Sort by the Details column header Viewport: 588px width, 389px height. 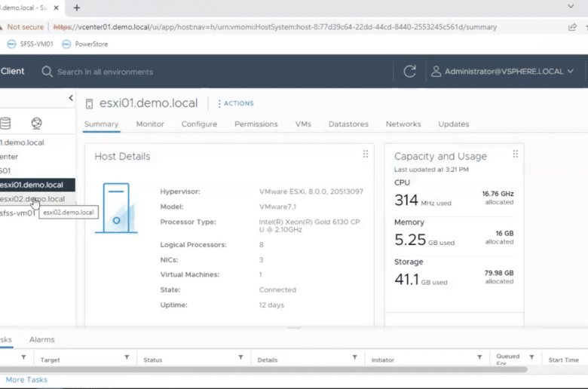(x=268, y=360)
